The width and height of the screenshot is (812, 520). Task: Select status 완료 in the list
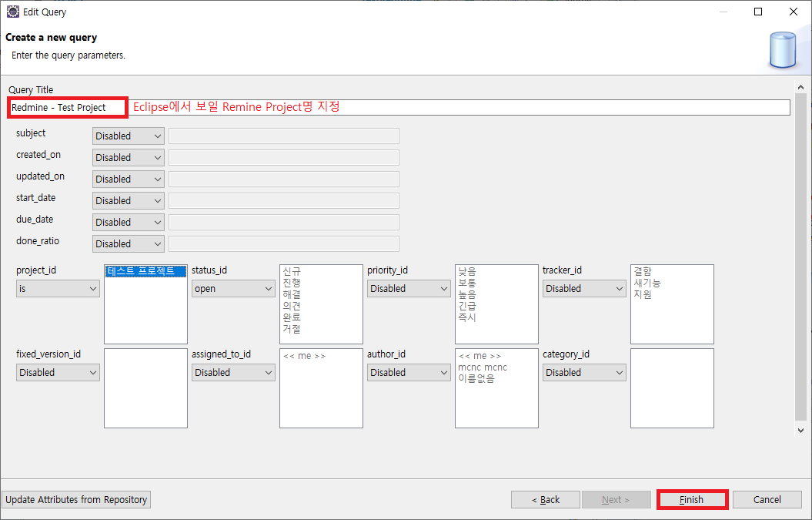[x=292, y=317]
